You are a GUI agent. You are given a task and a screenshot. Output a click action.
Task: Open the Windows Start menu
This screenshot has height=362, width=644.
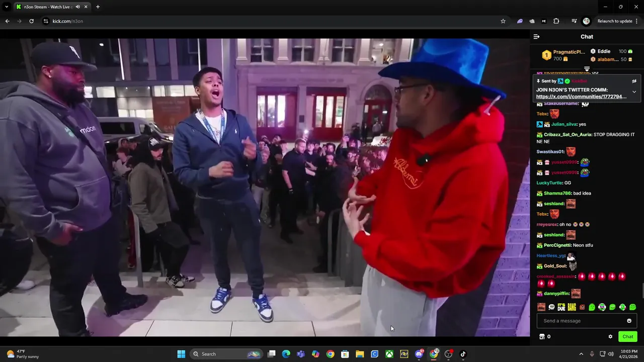181,354
